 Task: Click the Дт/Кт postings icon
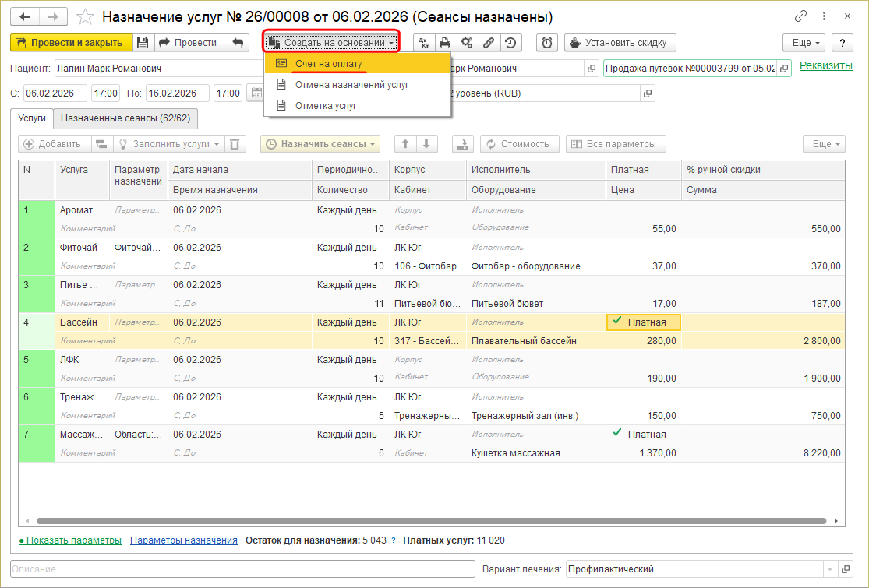click(x=423, y=43)
